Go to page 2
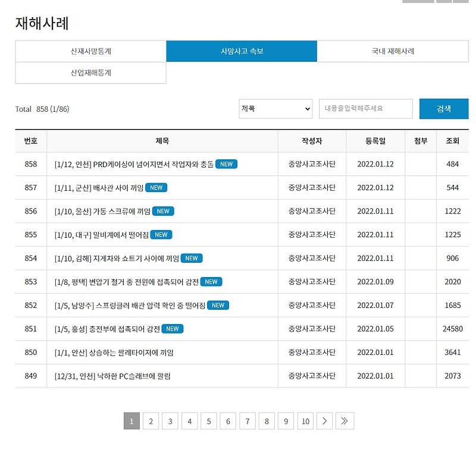 tap(151, 421)
